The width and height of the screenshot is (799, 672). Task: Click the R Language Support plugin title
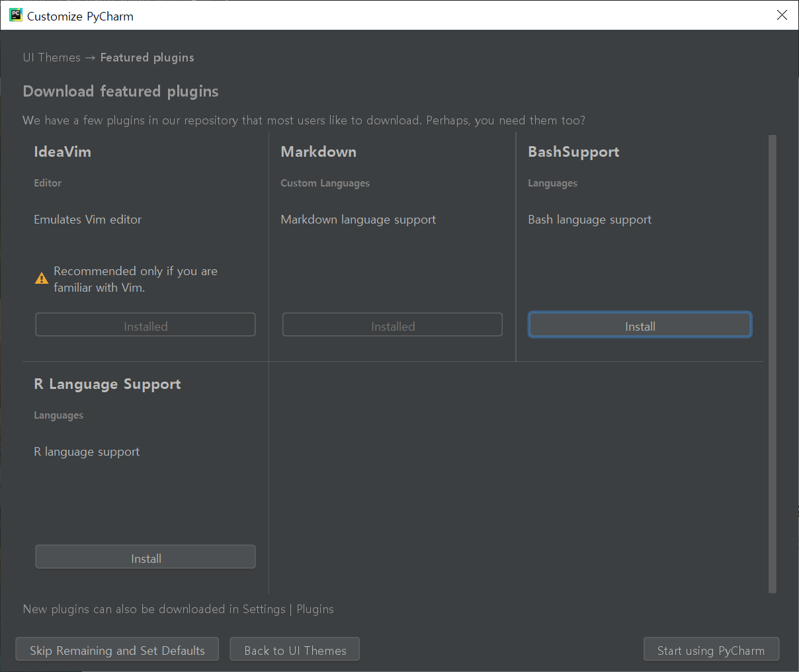[x=107, y=384]
